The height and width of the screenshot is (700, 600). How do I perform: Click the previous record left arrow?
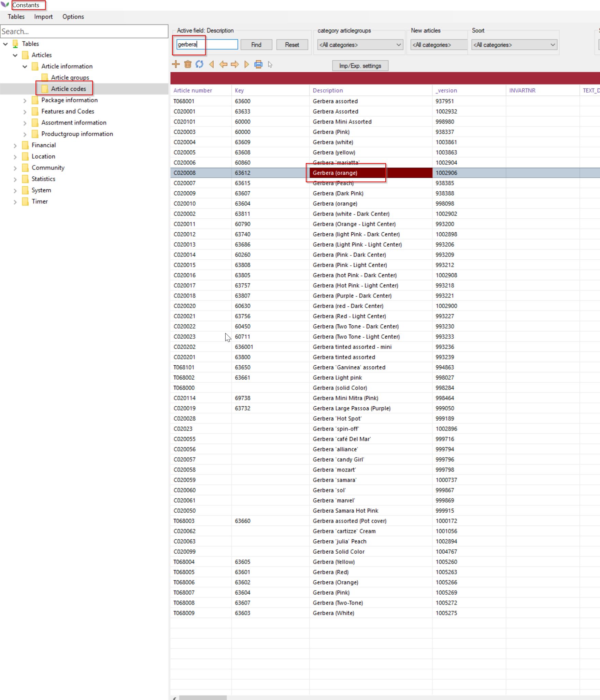223,64
